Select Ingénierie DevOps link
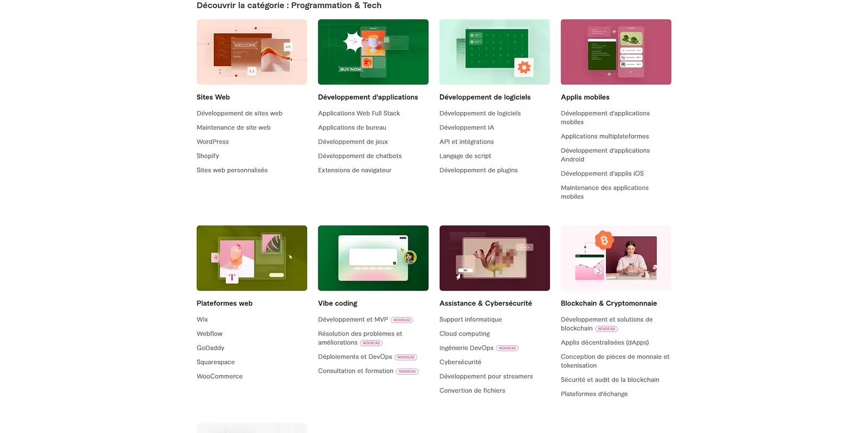Screen dimensions: 868x433 point(467,348)
